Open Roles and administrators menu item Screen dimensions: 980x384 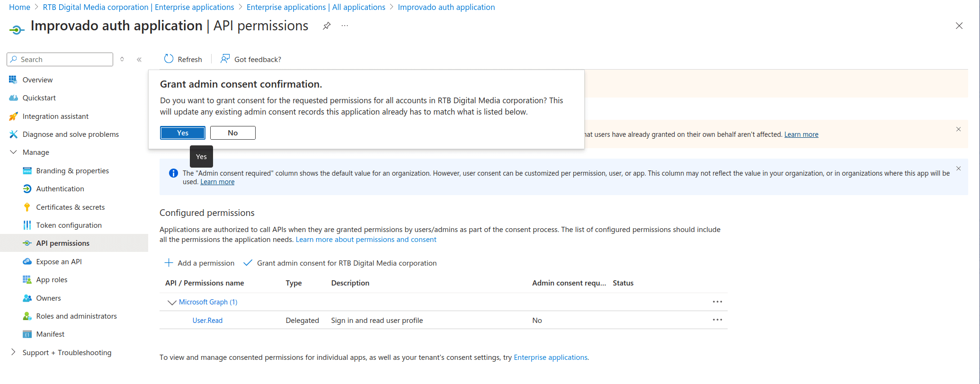click(x=76, y=316)
